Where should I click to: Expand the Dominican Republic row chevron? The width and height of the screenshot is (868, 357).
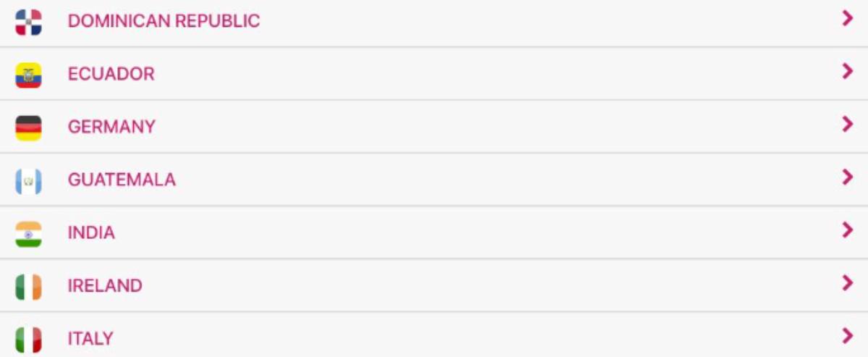tap(848, 19)
